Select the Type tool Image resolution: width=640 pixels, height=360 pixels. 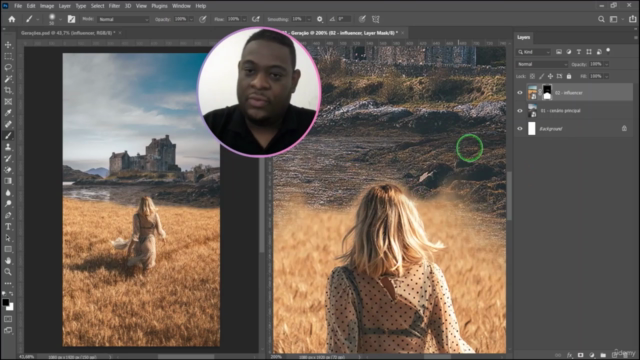(x=8, y=227)
